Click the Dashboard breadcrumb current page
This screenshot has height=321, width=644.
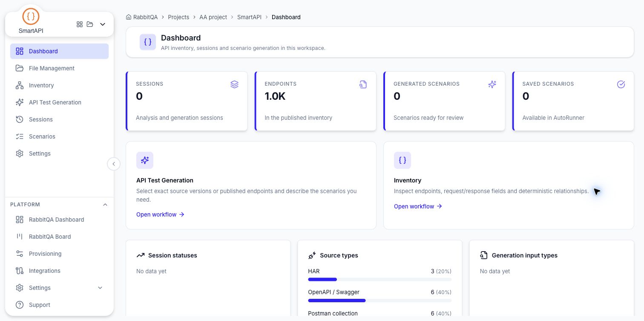(x=286, y=17)
